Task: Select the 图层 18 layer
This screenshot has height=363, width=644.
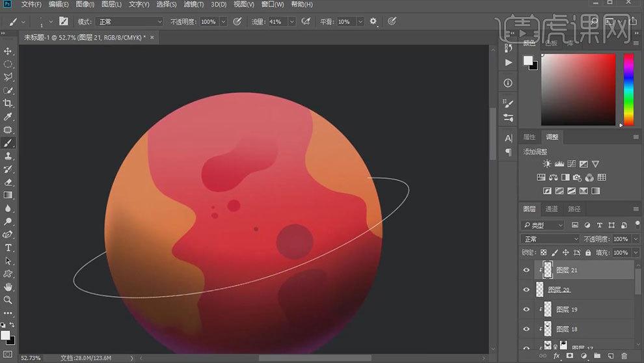Action: (x=585, y=329)
